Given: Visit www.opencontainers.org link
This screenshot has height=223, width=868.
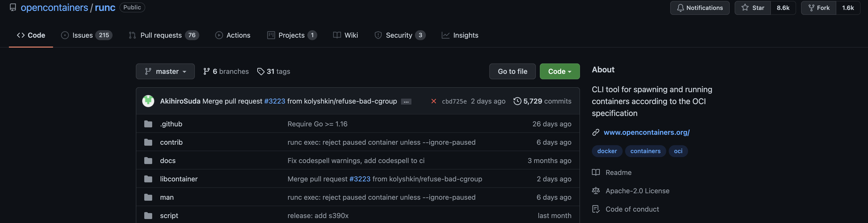Looking at the screenshot, I should click(646, 132).
